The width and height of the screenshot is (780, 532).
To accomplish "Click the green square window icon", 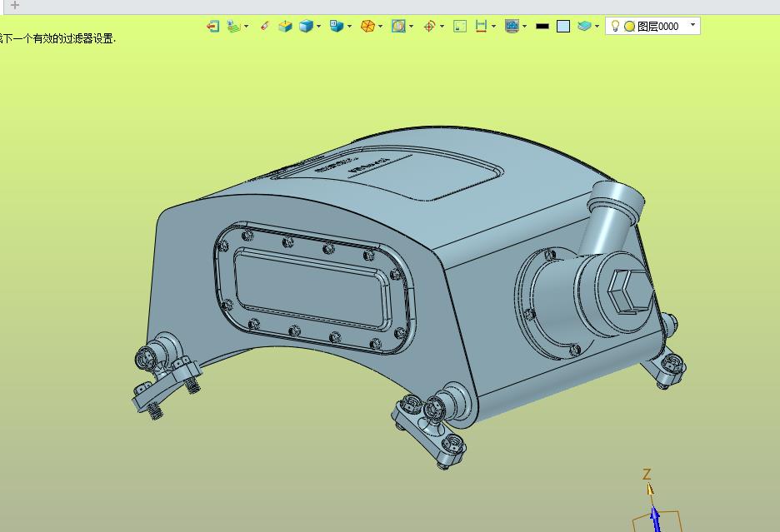I will [460, 27].
